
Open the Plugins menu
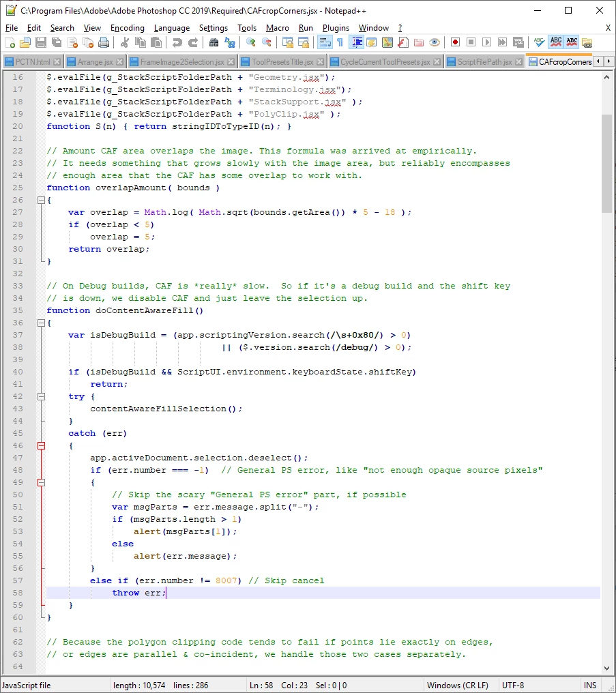[x=336, y=28]
